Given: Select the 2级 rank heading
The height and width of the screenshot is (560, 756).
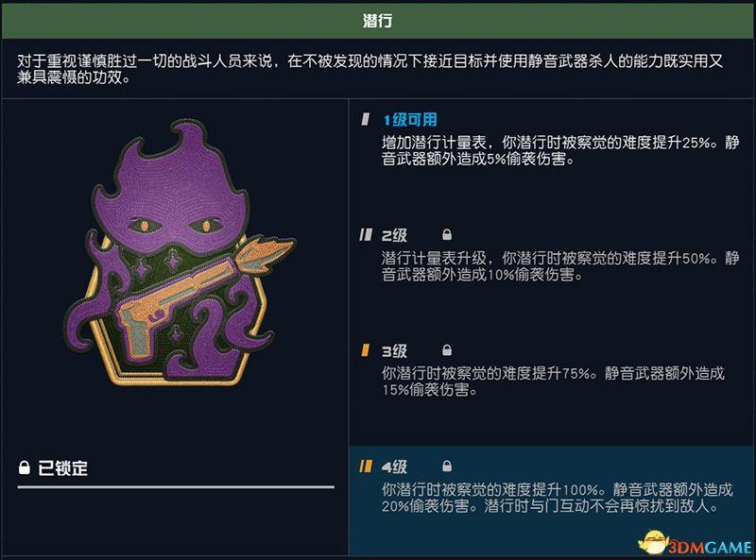Looking at the screenshot, I should [394, 235].
